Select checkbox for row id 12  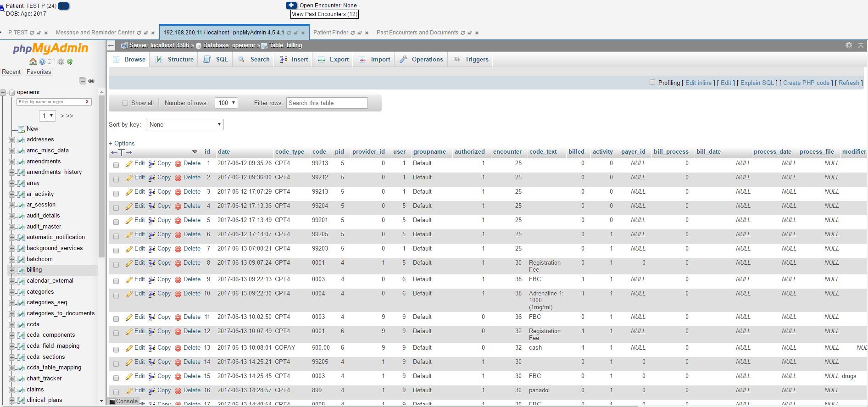point(116,333)
